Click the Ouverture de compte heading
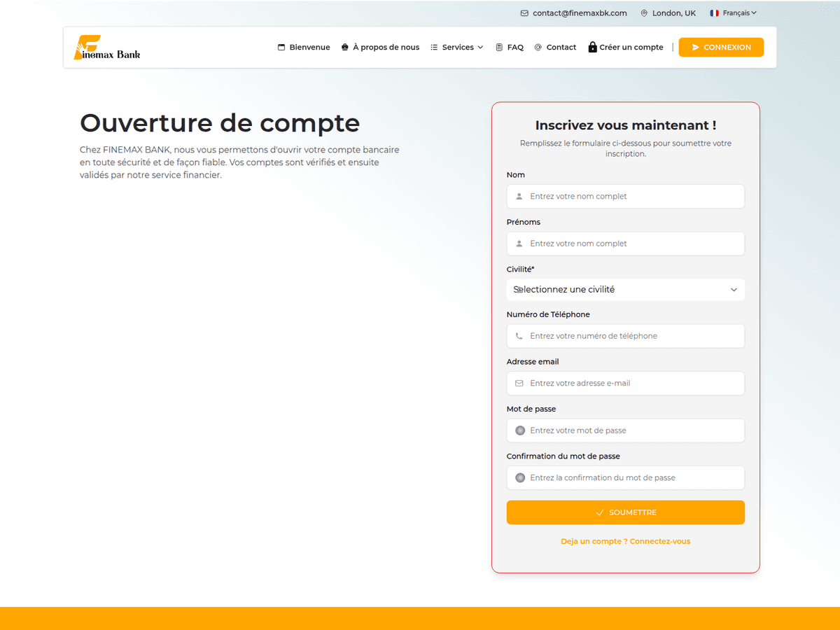Image resolution: width=840 pixels, height=630 pixels. click(220, 123)
